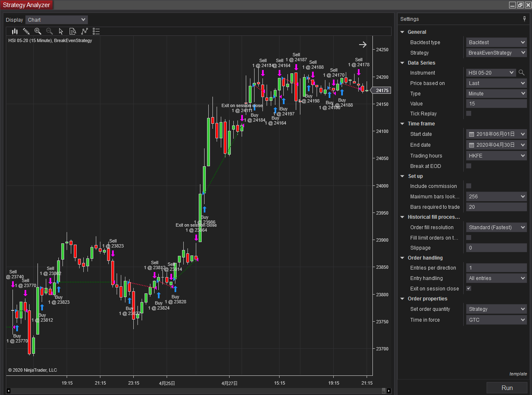Click the zoom out magnifier icon
Viewport: 532px width, 395px height.
coord(50,31)
